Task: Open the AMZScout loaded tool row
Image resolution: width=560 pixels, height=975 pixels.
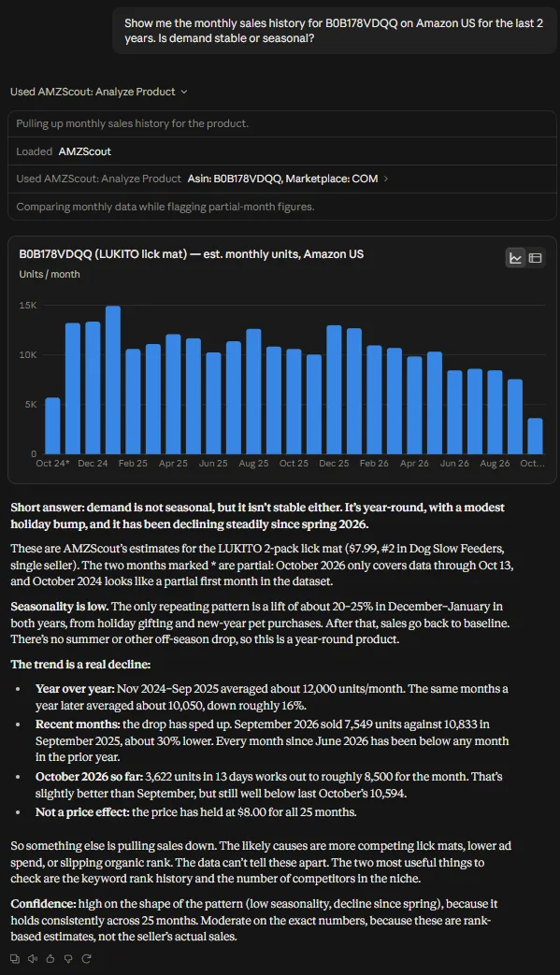Action: pyautogui.click(x=281, y=151)
